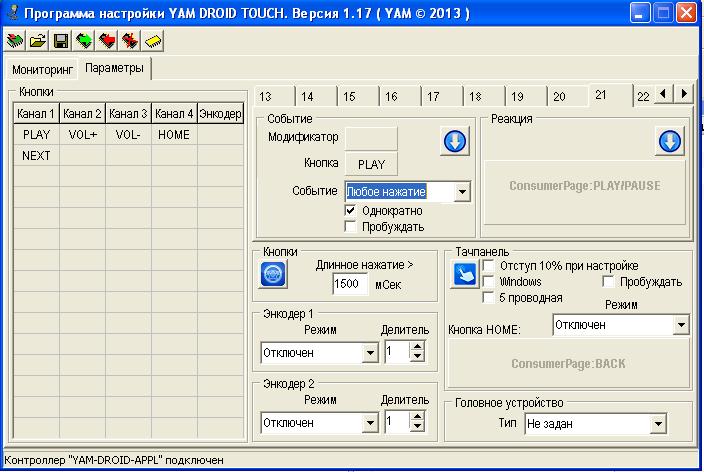The width and height of the screenshot is (704, 472).
Task: Click the PLAY button next to Кнопка
Action: [x=371, y=164]
